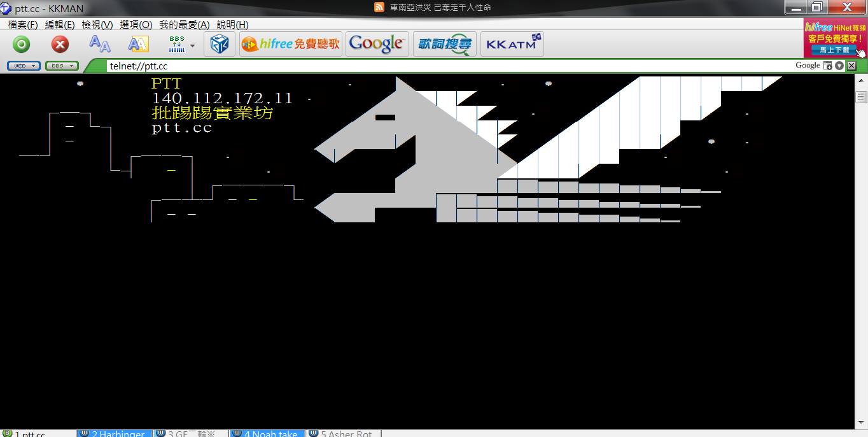868x437 pixels.
Task: Click the RSS feed icon in title bar
Action: 379,7
